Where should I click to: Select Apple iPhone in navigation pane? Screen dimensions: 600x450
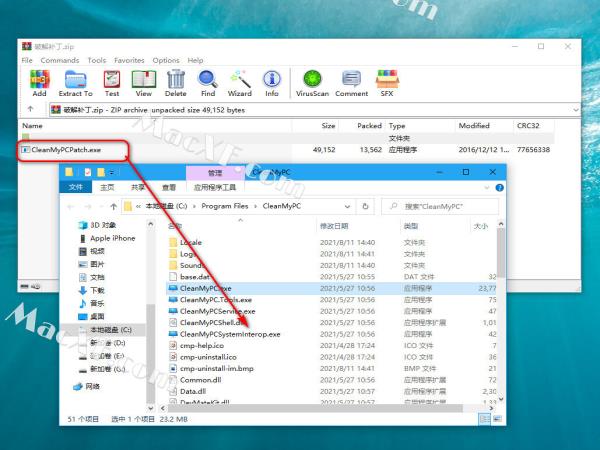[108, 238]
